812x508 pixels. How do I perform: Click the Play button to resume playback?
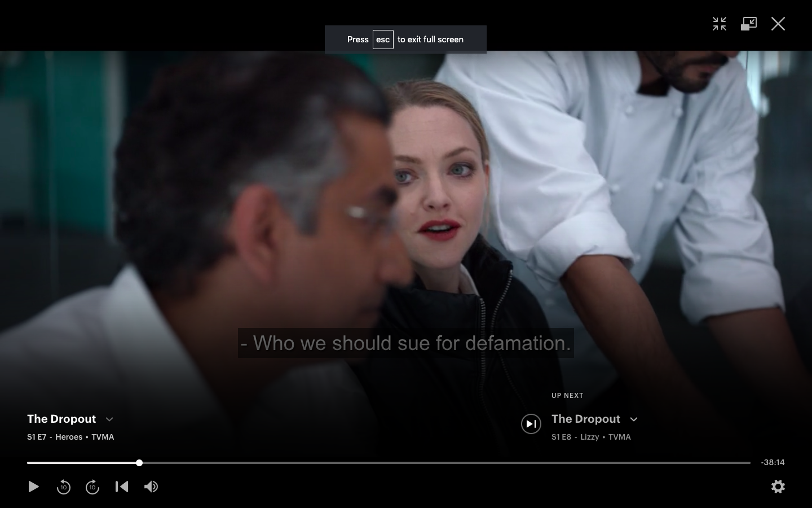click(33, 487)
